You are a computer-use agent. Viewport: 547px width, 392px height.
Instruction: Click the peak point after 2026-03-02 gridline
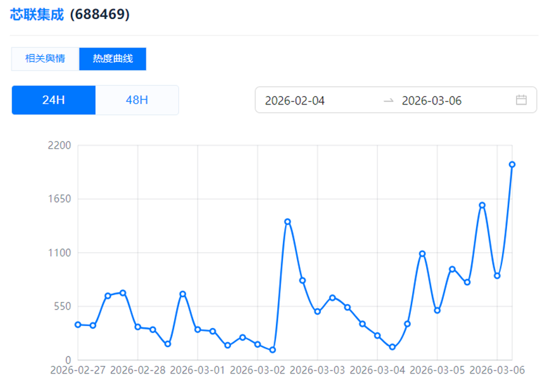(287, 222)
